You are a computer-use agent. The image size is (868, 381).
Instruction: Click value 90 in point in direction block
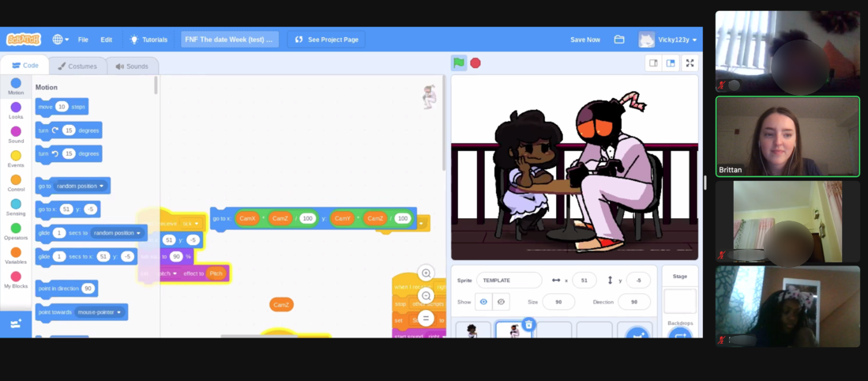click(x=88, y=289)
